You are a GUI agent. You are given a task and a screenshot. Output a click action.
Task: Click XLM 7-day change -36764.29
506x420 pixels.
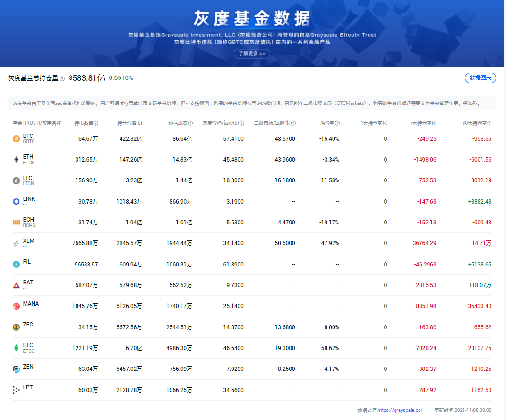click(423, 243)
